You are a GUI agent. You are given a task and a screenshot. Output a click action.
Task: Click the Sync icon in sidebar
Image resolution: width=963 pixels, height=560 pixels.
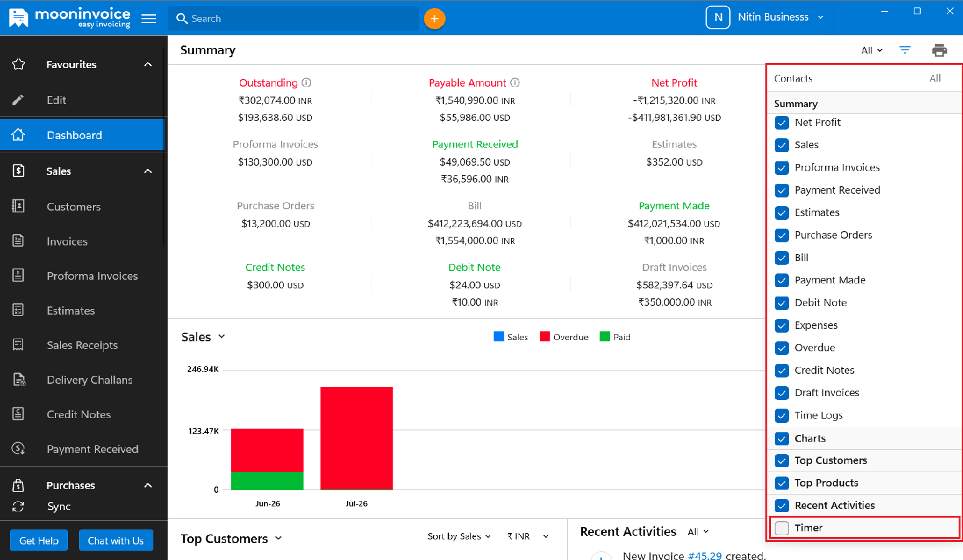pos(18,506)
